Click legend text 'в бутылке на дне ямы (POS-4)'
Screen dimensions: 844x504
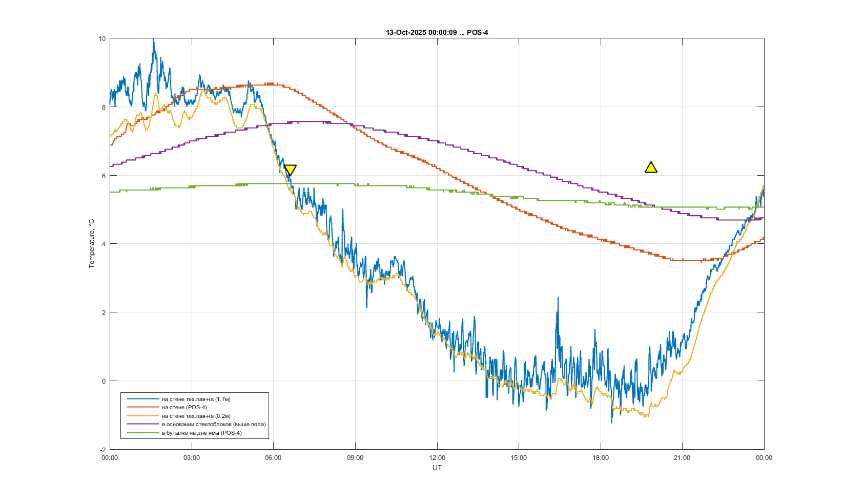click(x=201, y=433)
